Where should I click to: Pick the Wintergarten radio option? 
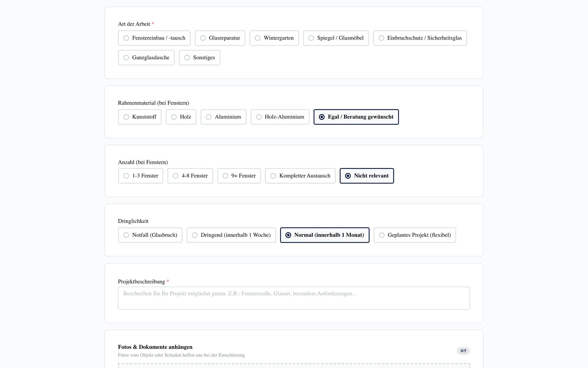click(274, 38)
